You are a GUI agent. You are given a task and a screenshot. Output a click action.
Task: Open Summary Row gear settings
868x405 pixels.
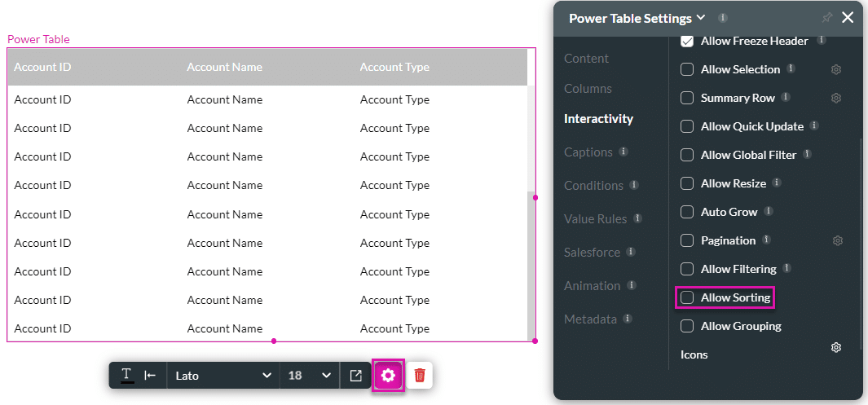836,98
